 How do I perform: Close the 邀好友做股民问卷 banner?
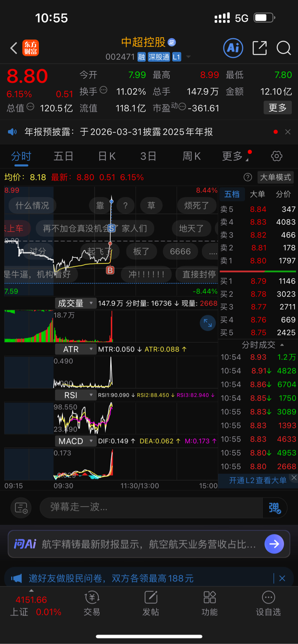[282, 579]
